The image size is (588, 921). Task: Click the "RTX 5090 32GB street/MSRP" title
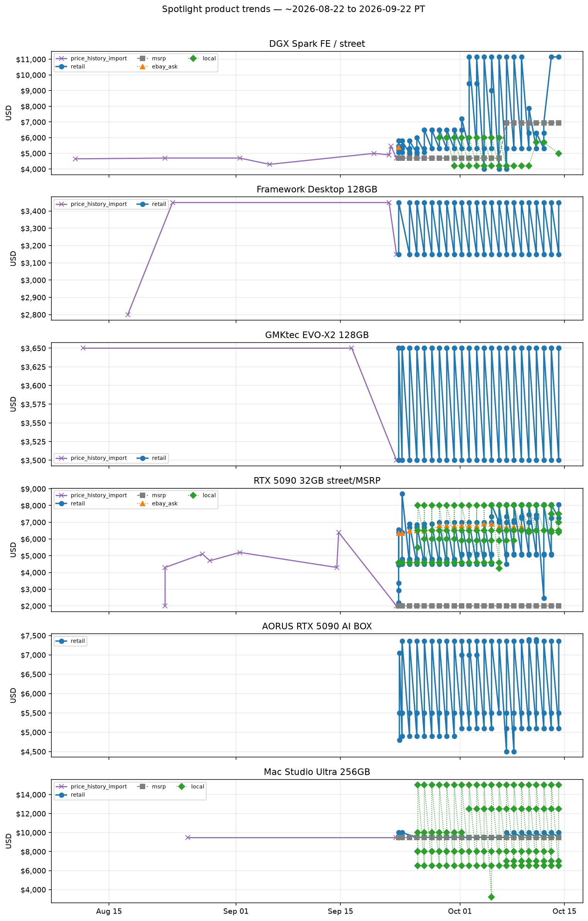(x=317, y=481)
